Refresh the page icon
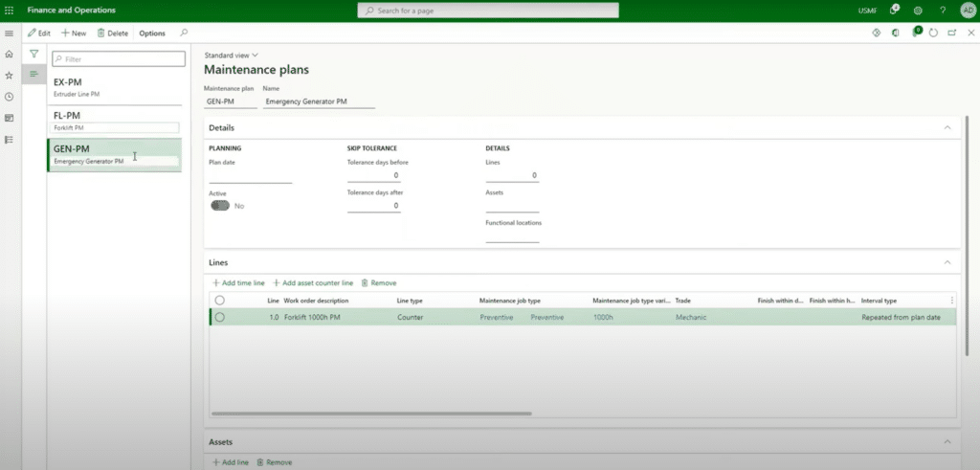The height and width of the screenshot is (470, 980). click(x=933, y=34)
